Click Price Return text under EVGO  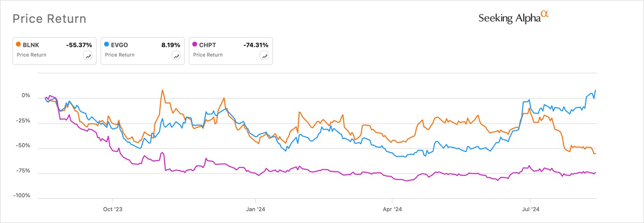click(119, 55)
